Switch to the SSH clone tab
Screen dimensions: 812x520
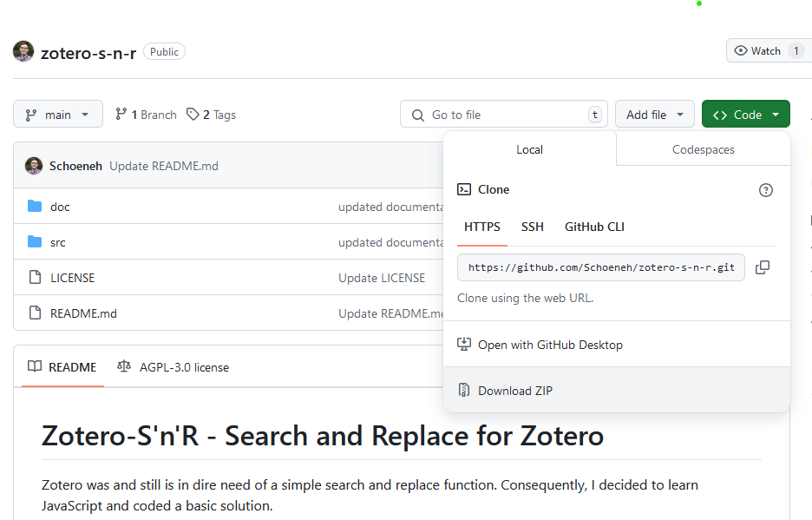click(533, 227)
